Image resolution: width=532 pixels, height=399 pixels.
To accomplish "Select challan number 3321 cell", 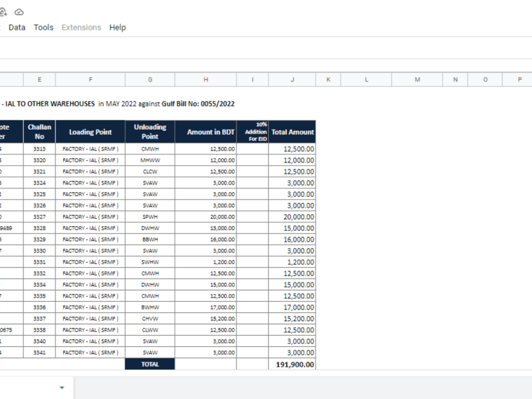I will [x=39, y=172].
